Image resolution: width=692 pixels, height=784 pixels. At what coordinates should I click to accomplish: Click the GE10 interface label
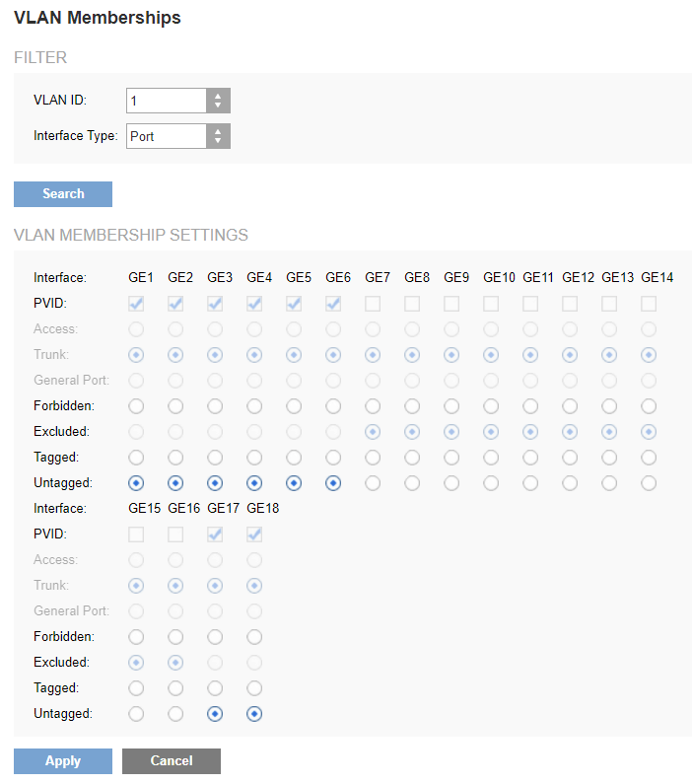[499, 277]
